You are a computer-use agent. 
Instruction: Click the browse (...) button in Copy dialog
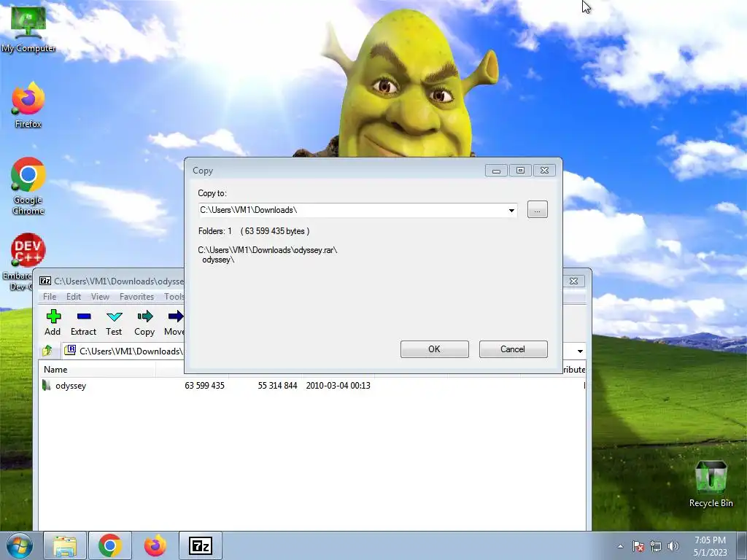pos(538,209)
